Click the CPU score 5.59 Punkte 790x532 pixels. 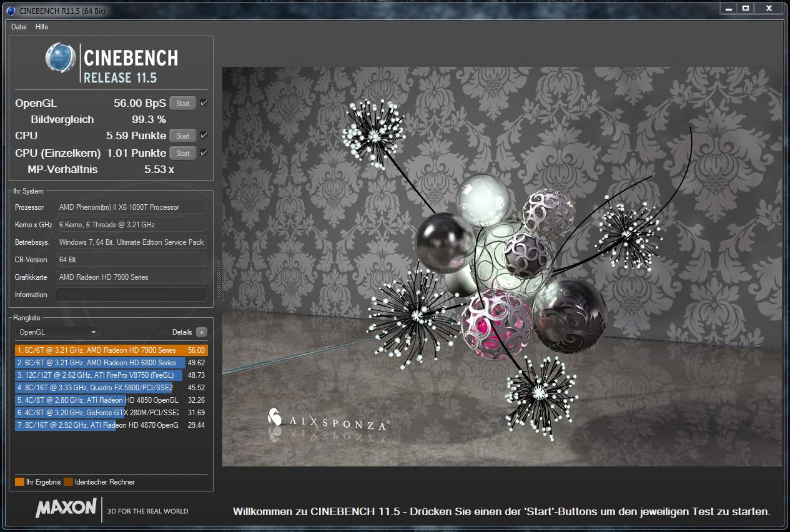coord(136,135)
